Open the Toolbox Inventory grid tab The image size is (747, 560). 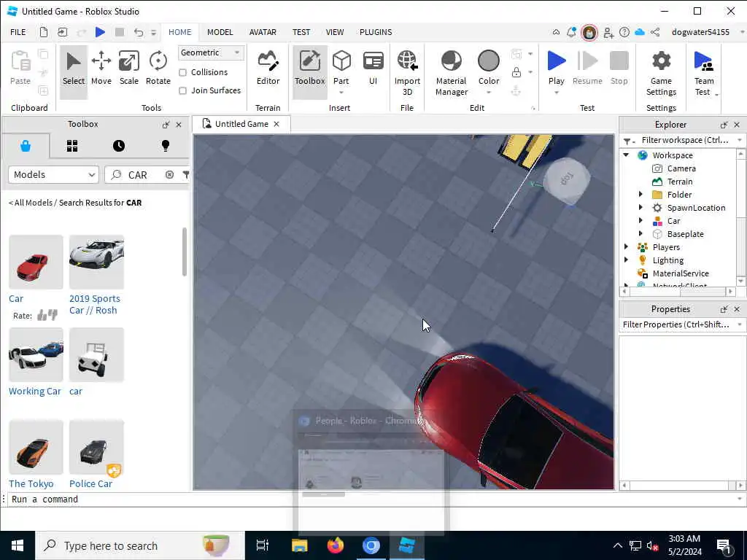point(72,146)
